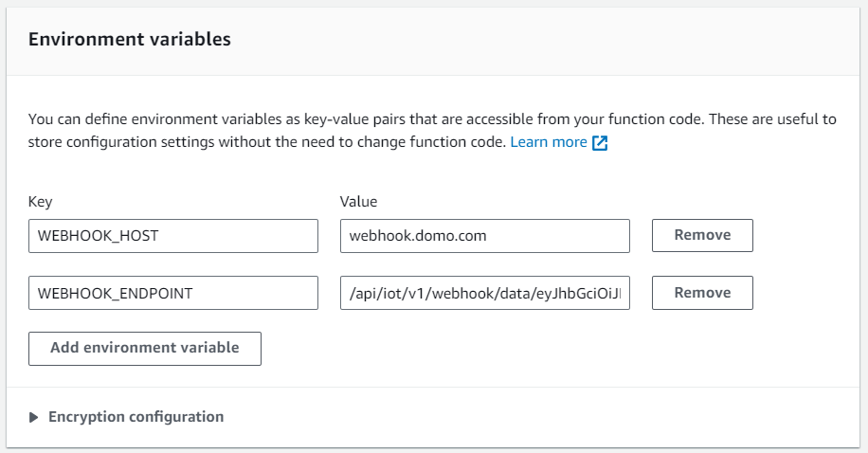Remove the WEBHOOK_ENDPOINT variable
The height and width of the screenshot is (453, 868).
point(702,293)
